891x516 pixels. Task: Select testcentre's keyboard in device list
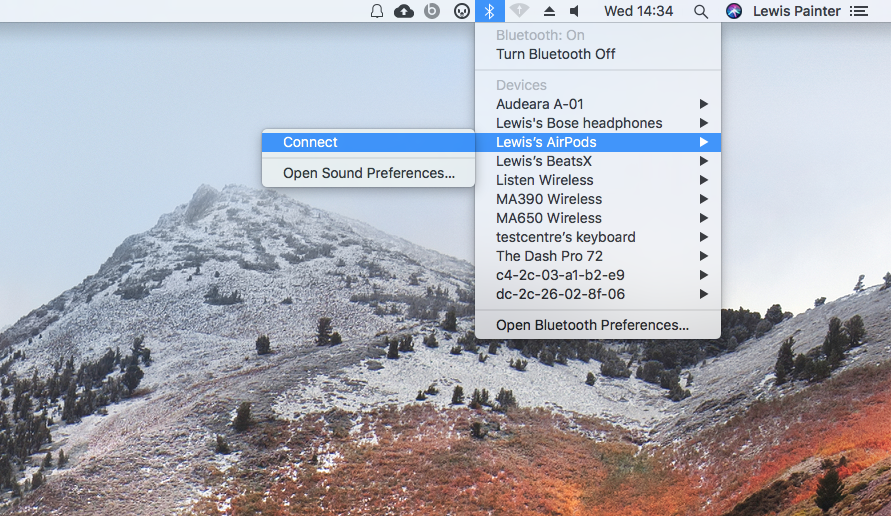tap(565, 237)
